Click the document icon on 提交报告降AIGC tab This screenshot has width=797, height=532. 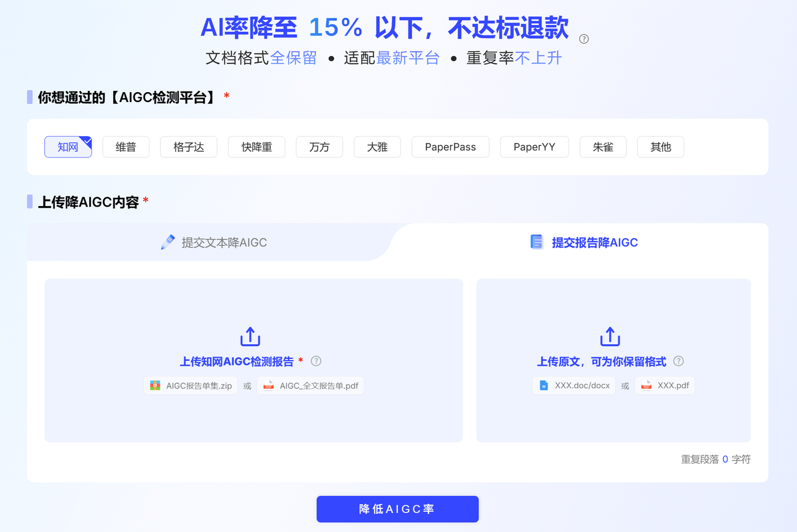click(537, 242)
